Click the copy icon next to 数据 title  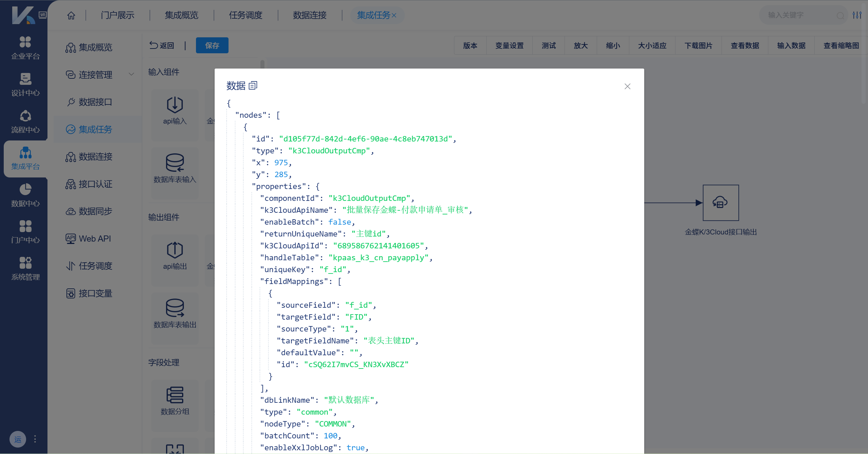253,86
